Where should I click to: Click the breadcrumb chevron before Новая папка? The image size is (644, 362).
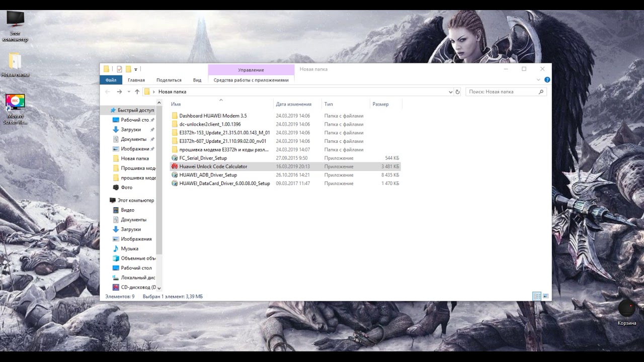pyautogui.click(x=154, y=92)
